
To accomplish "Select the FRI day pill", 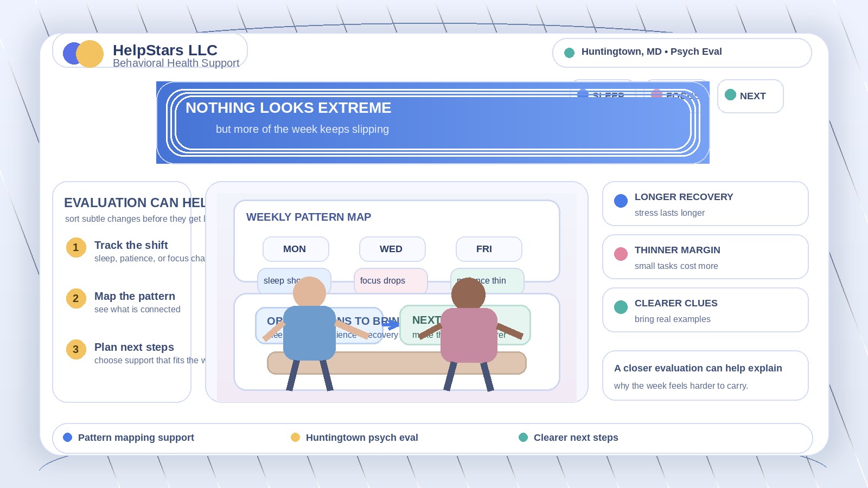I will click(489, 249).
